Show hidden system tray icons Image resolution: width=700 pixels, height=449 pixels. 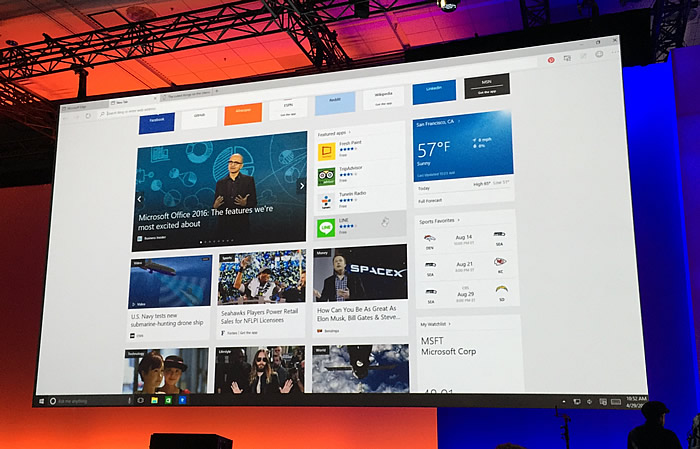(x=564, y=401)
